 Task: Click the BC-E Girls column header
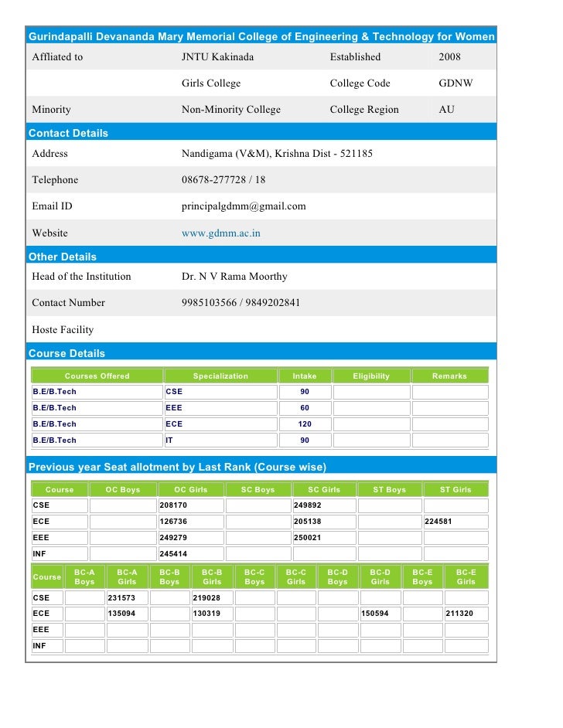(x=466, y=577)
